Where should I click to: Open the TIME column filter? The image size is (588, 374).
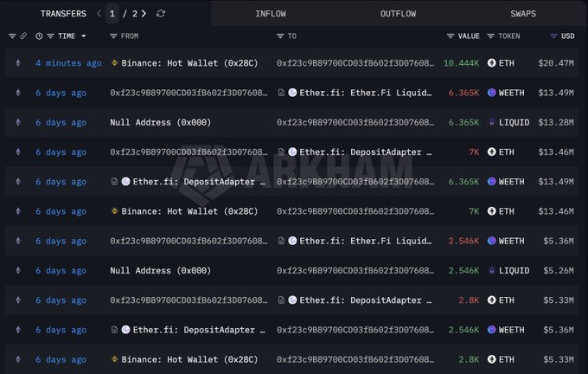pyautogui.click(x=50, y=36)
